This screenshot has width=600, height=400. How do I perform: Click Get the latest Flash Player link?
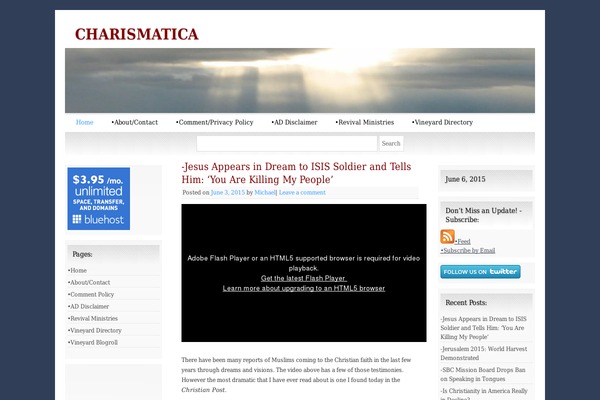coord(303,278)
